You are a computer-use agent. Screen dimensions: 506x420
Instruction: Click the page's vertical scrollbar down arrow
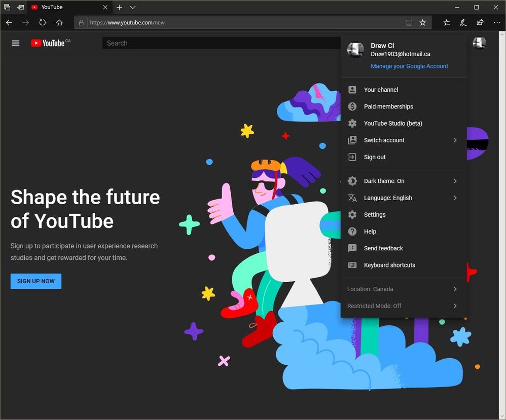coord(502,416)
